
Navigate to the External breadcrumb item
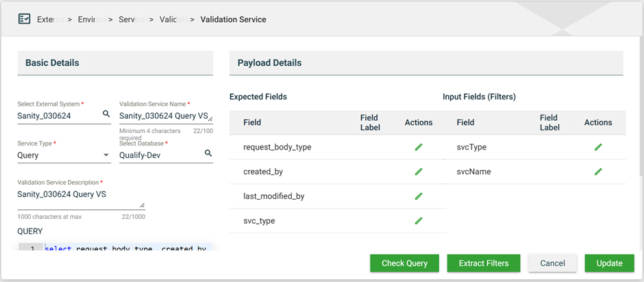[49, 19]
